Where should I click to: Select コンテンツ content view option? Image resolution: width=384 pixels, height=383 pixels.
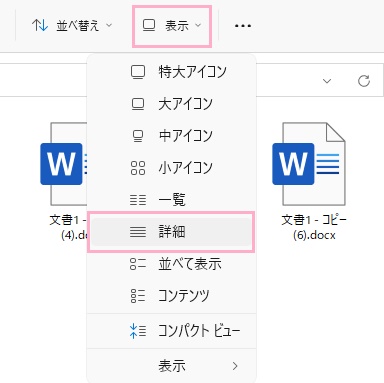(171, 296)
